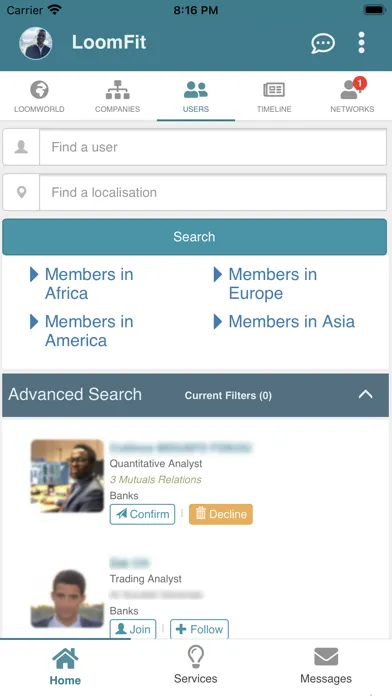Tap the Search button
This screenshot has width=392, height=696.
click(x=194, y=237)
